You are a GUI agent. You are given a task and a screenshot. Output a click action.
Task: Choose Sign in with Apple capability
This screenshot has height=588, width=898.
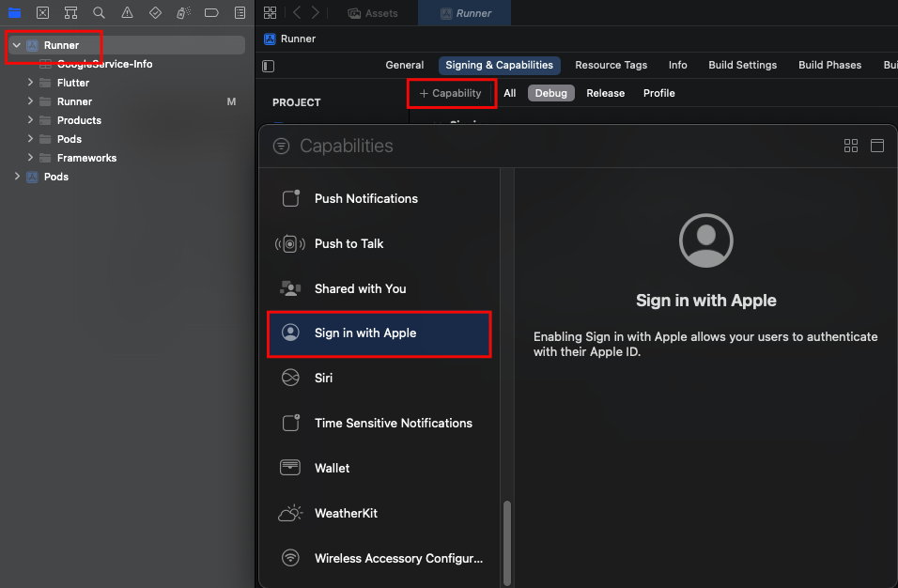click(379, 333)
